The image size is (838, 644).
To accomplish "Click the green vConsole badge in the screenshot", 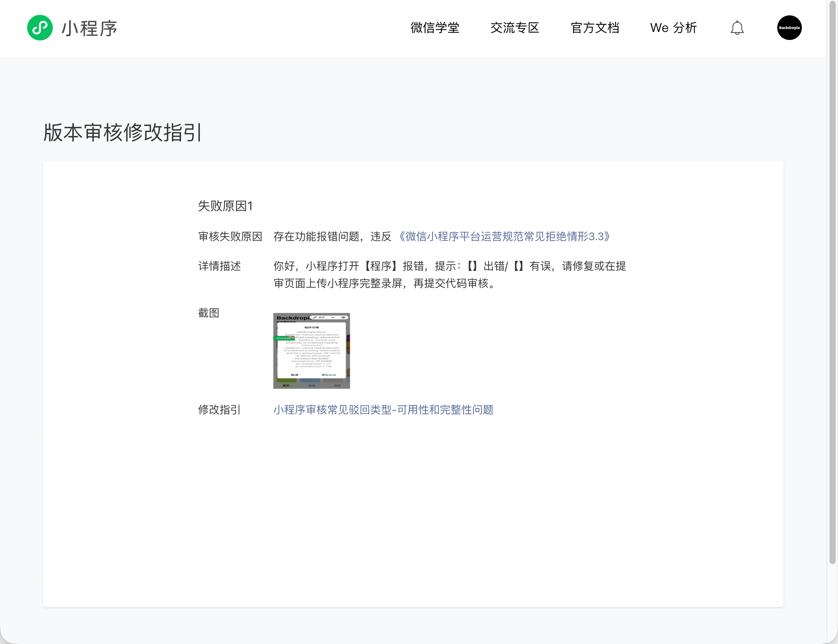I will 284,338.
